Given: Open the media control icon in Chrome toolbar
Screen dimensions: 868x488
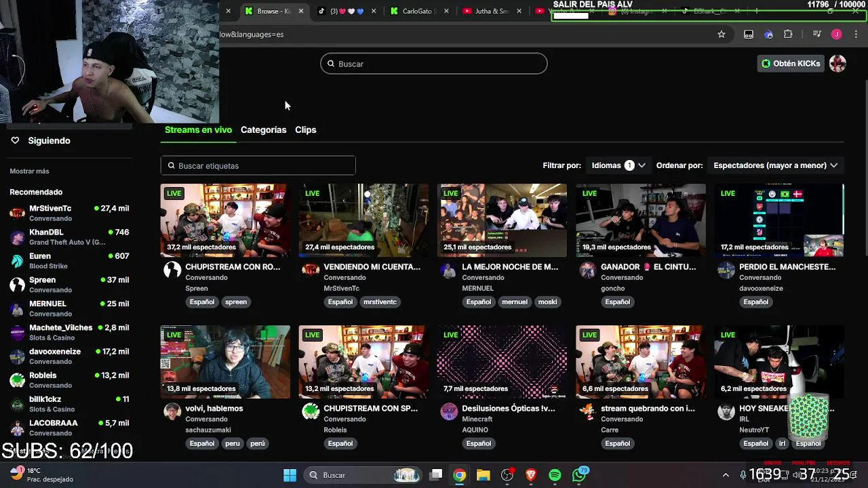Looking at the screenshot, I should pos(817,34).
